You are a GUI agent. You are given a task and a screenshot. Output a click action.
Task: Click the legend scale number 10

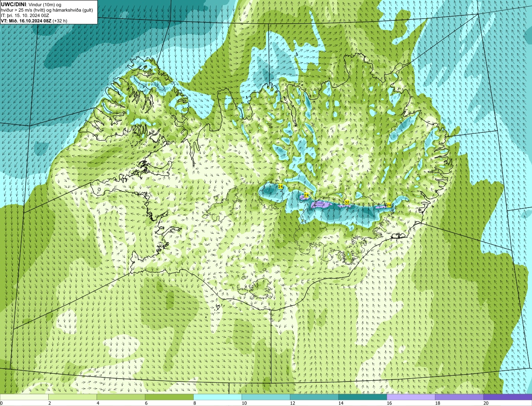click(244, 403)
